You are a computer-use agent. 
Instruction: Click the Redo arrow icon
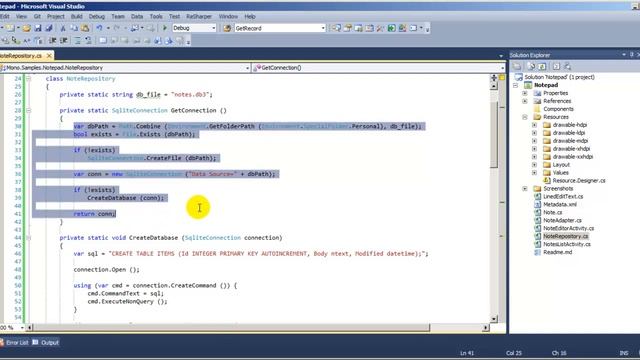pyautogui.click(x=117, y=28)
